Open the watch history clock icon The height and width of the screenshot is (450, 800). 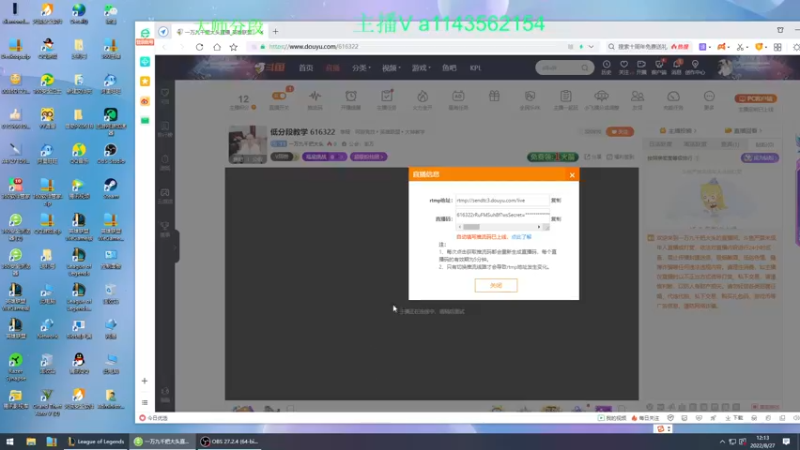(606, 67)
